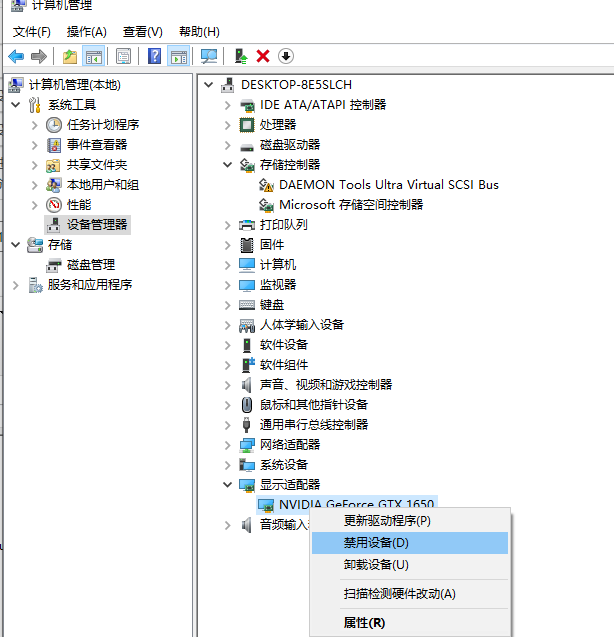
Task: Click the Up one level folder icon
Action: coord(70,56)
